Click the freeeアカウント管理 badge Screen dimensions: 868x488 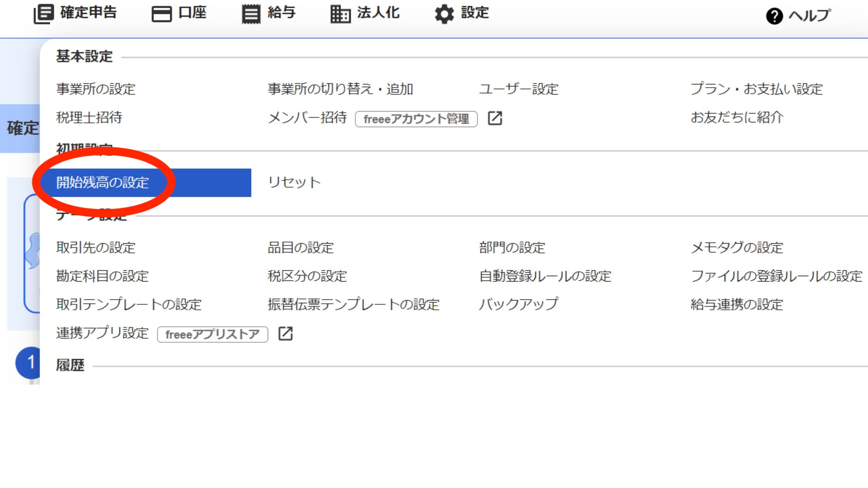tap(416, 119)
